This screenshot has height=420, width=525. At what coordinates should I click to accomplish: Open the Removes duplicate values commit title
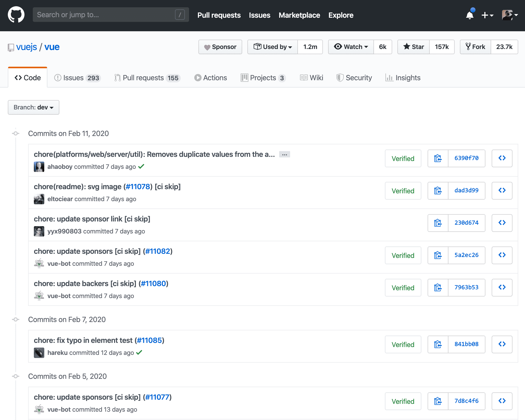pyautogui.click(x=154, y=154)
